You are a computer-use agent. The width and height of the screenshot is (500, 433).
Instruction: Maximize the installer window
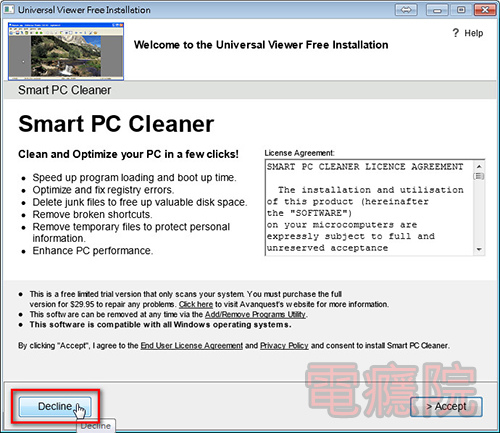coord(461,10)
